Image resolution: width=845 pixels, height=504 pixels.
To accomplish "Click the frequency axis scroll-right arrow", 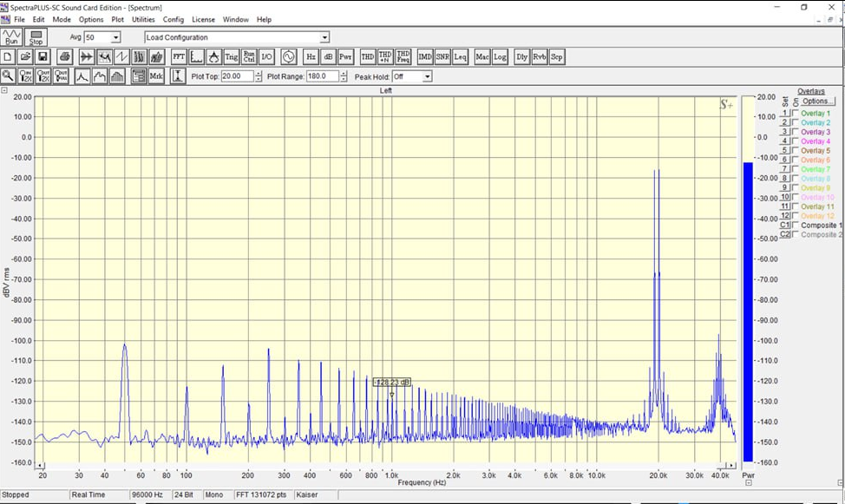I will coord(731,465).
